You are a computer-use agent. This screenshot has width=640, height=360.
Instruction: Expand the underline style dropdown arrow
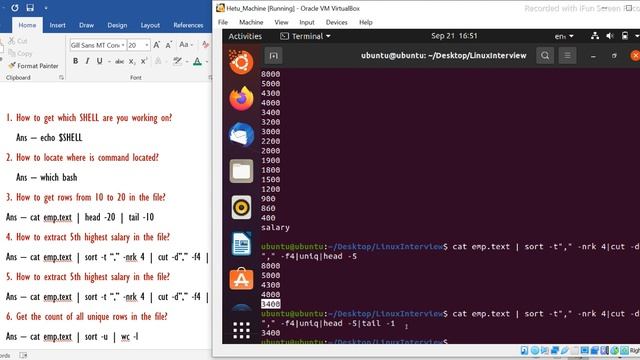109,62
